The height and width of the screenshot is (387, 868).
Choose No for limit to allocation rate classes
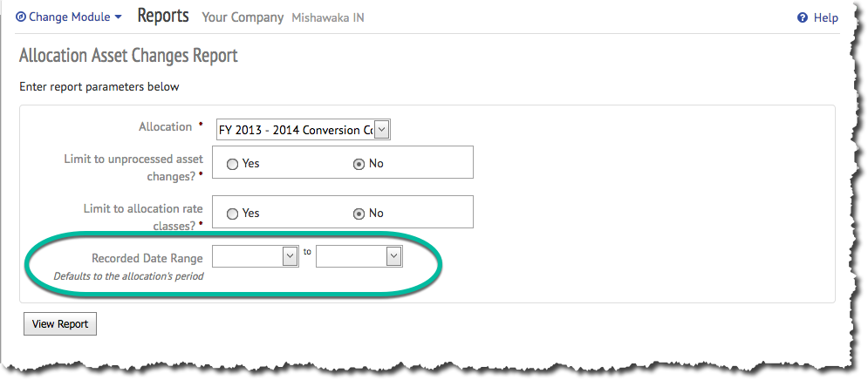pos(359,213)
